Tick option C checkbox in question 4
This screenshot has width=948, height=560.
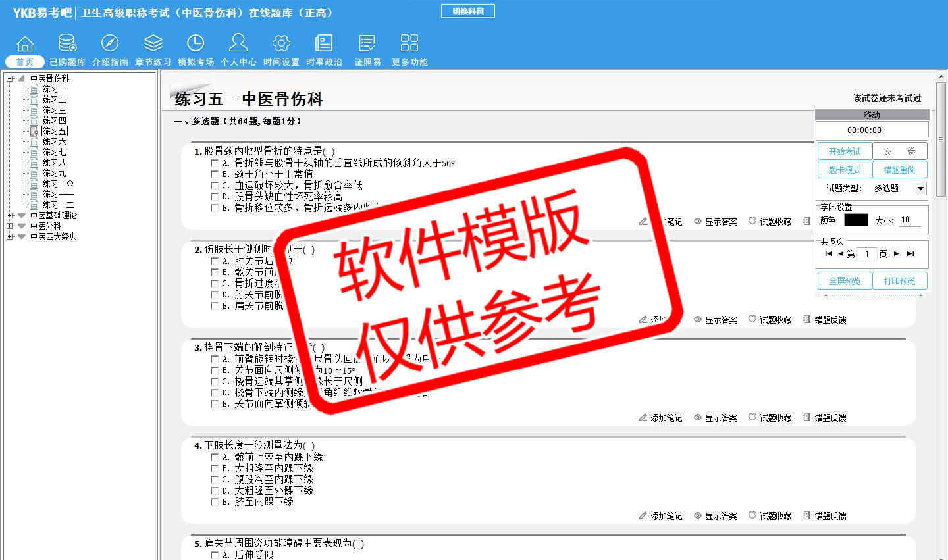(x=215, y=480)
